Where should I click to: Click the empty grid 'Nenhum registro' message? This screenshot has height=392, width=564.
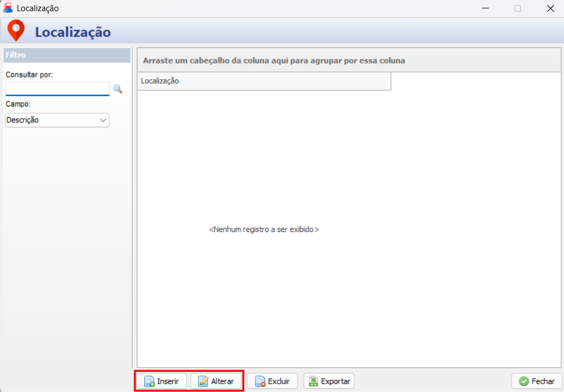coord(264,229)
